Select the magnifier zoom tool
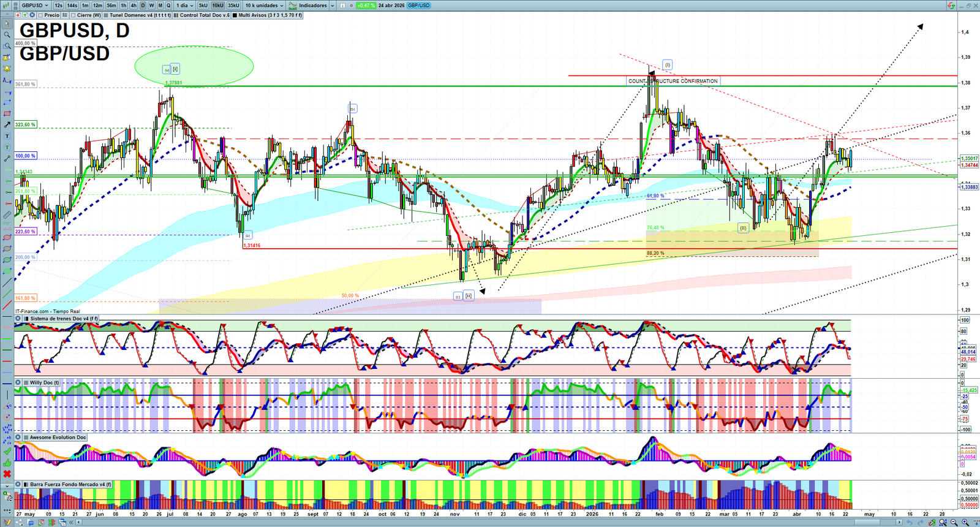This screenshot has height=527, width=980. [x=7, y=35]
